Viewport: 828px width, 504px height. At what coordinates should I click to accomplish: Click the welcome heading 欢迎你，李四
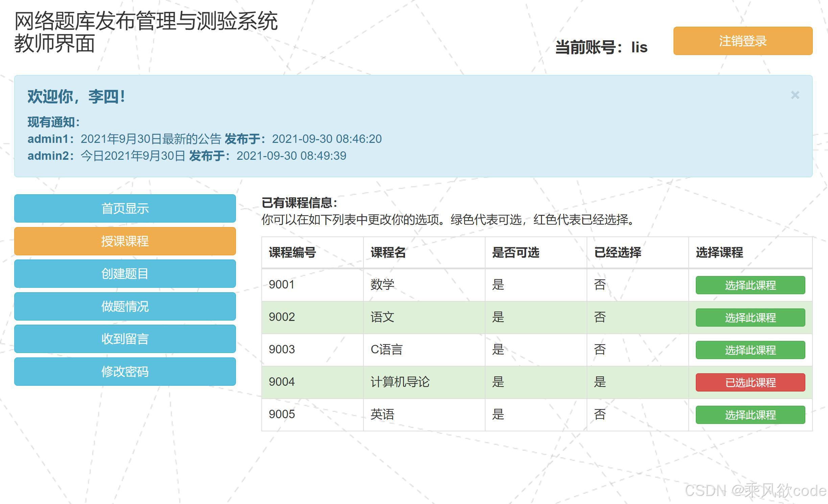coord(75,98)
